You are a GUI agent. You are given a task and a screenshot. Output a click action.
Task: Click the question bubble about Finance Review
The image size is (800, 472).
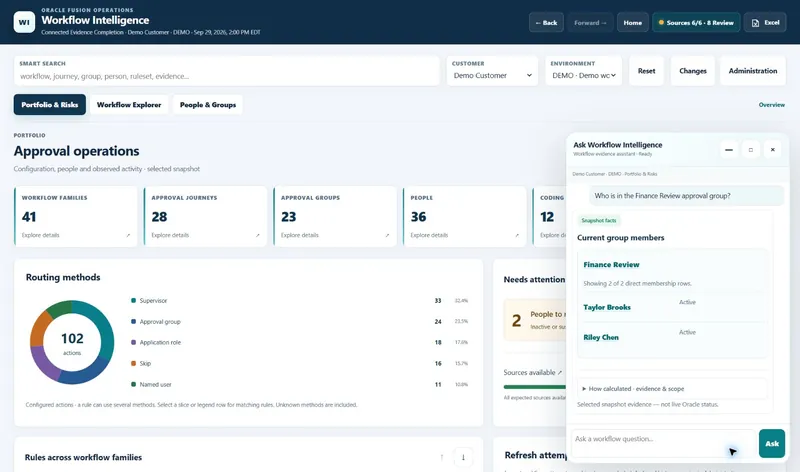click(686, 196)
